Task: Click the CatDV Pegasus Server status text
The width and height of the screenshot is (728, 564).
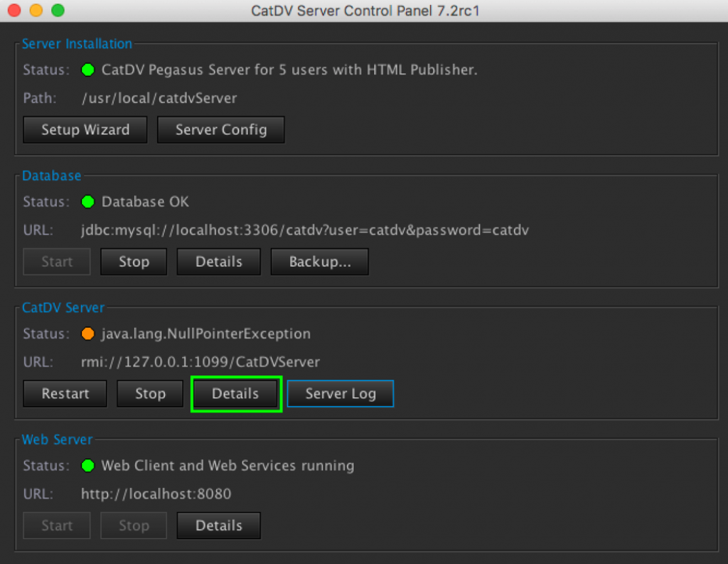Action: 289,70
